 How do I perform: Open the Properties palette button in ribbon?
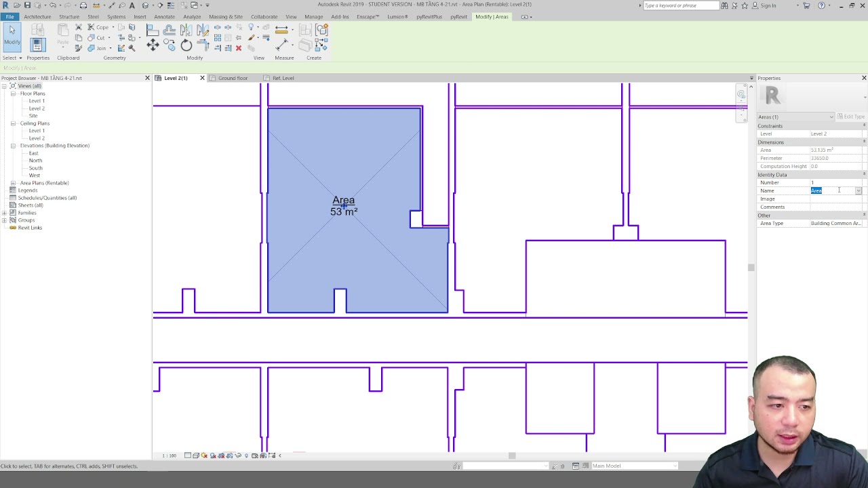38,45
